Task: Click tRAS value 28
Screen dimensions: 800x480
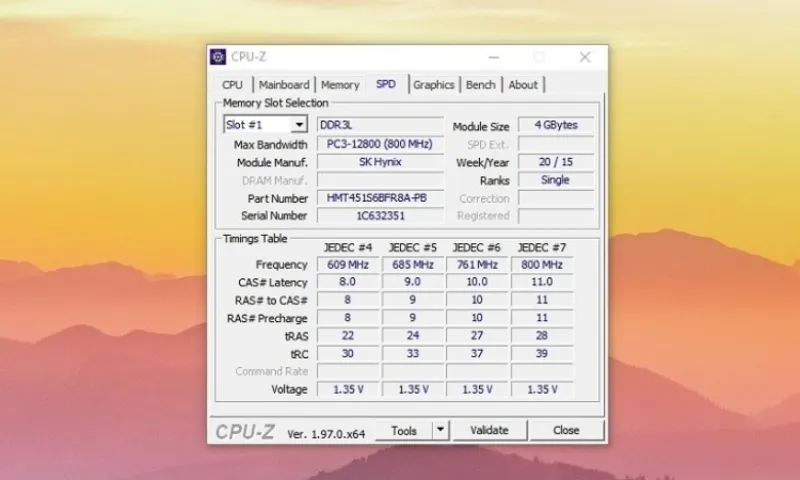Action: pyautogui.click(x=542, y=335)
